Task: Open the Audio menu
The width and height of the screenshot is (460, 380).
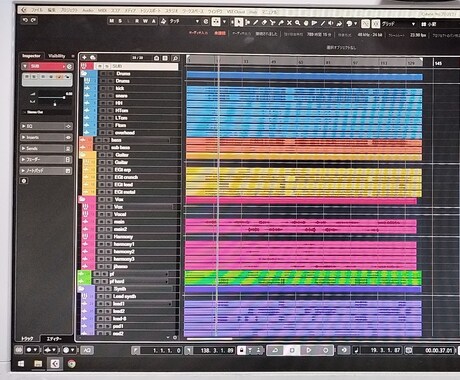Action: click(x=88, y=10)
